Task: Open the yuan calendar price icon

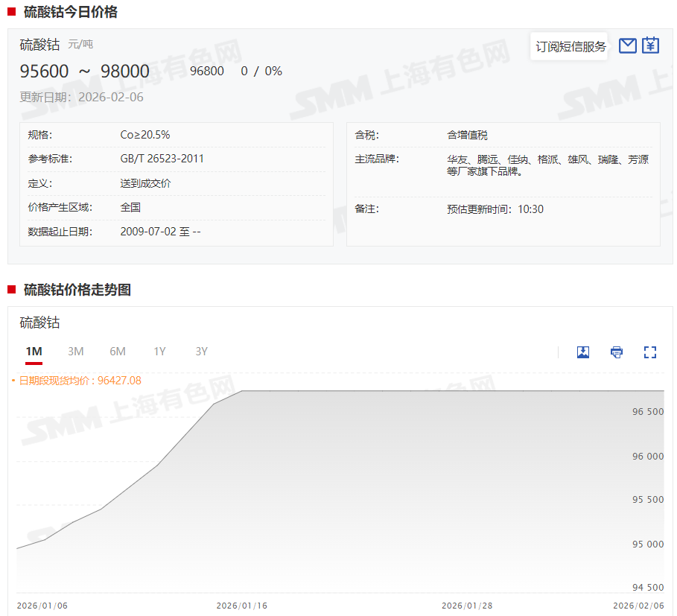Action: pos(651,46)
